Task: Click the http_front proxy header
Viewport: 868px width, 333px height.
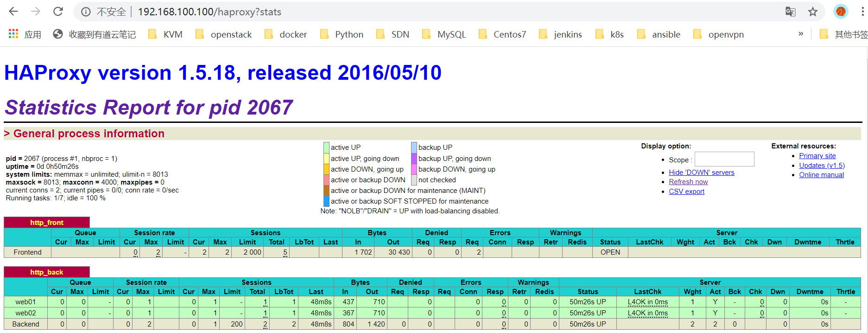Action: pyautogui.click(x=47, y=223)
